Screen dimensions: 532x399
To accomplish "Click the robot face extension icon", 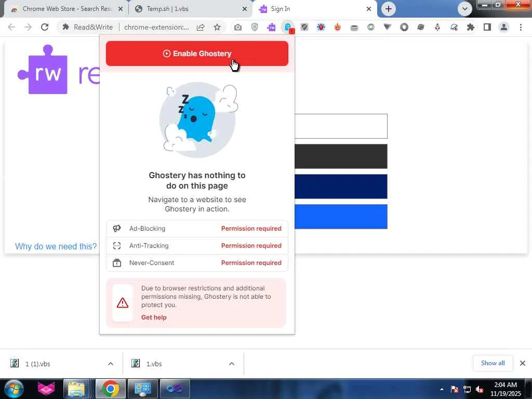I will (371, 27).
